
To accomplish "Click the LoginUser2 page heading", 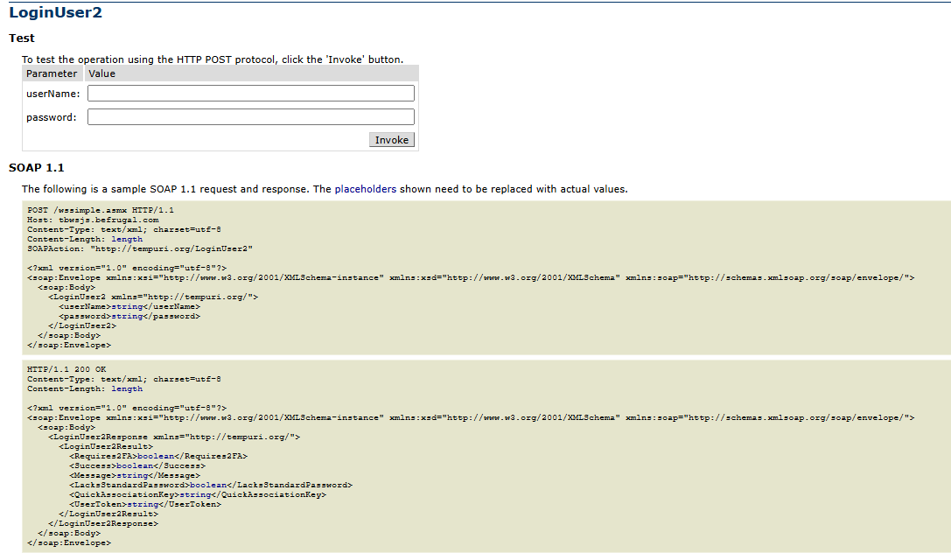I will coord(55,12).
